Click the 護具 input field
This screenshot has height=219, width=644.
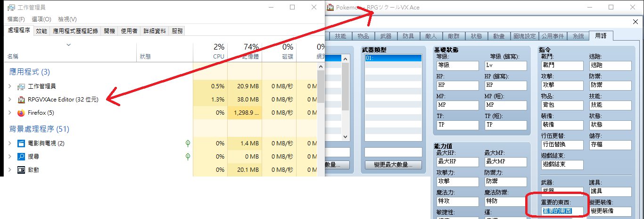click(610, 191)
